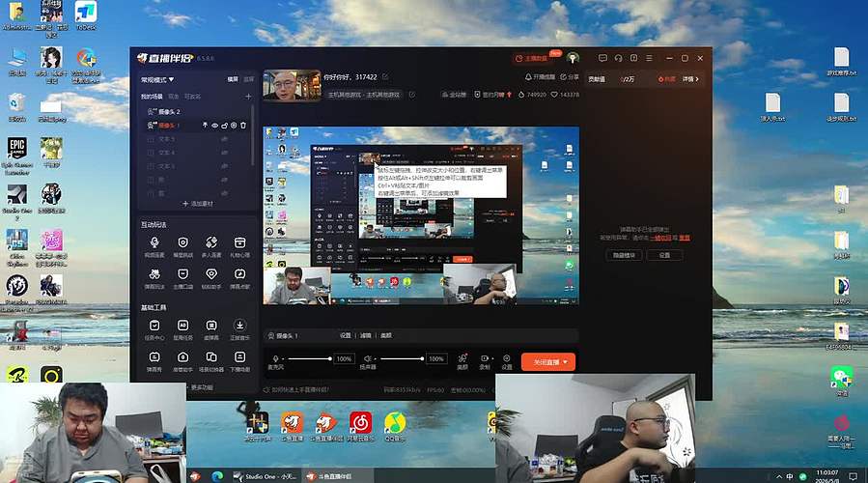Click the 分享 share button

(x=570, y=77)
